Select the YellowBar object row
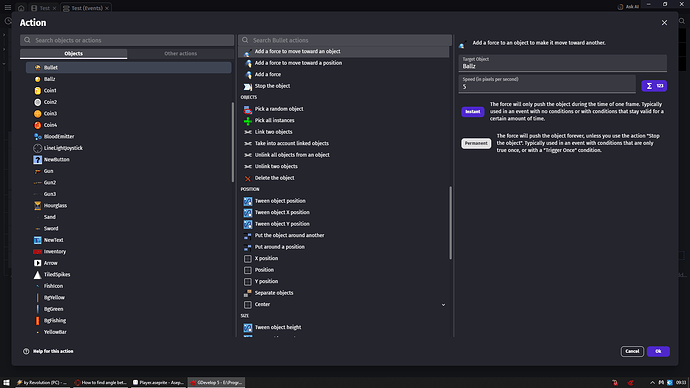Viewport: 690px width, 388px height. pos(128,332)
